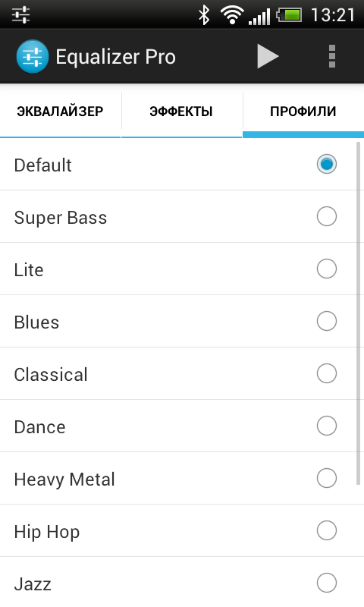The image size is (364, 607).
Task: Open the three-dot overflow menu
Action: pyautogui.click(x=332, y=56)
